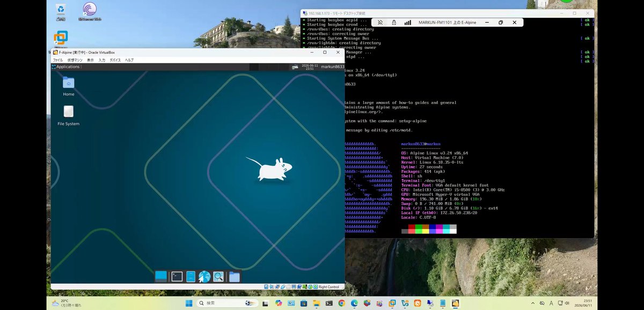The width and height of the screenshot is (644, 310).
Task: Open the 表示 menu in VirtualBox
Action: [90, 60]
